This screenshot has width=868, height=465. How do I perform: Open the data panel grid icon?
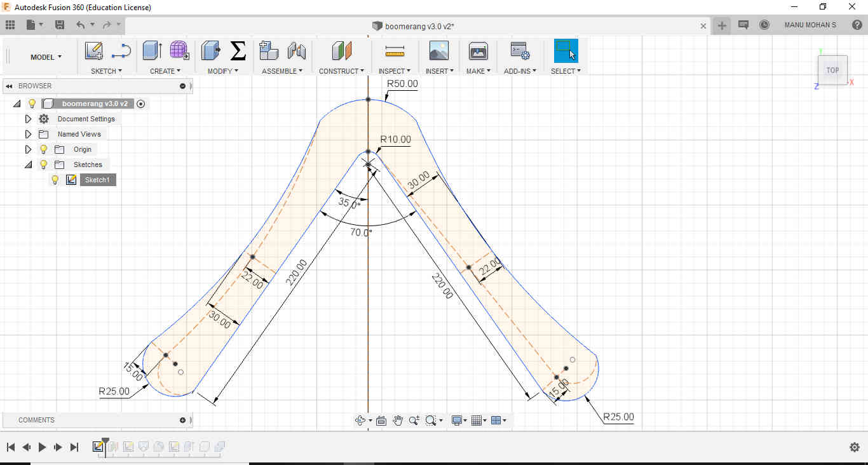10,25
